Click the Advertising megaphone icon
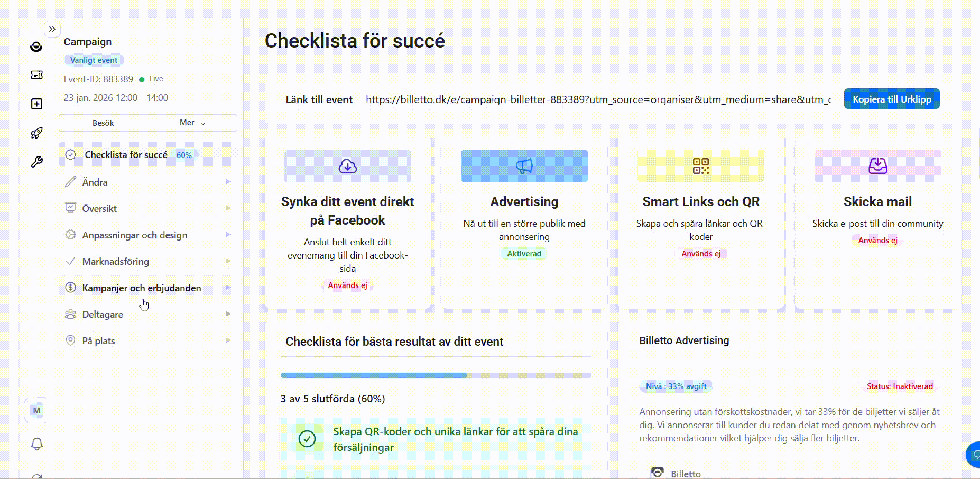Image resolution: width=980 pixels, height=479 pixels. tap(524, 166)
